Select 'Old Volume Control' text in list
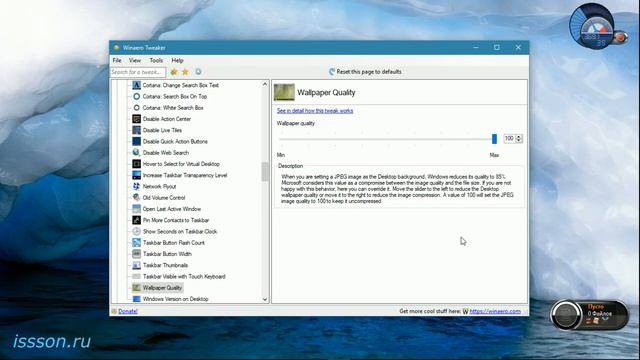 [164, 198]
